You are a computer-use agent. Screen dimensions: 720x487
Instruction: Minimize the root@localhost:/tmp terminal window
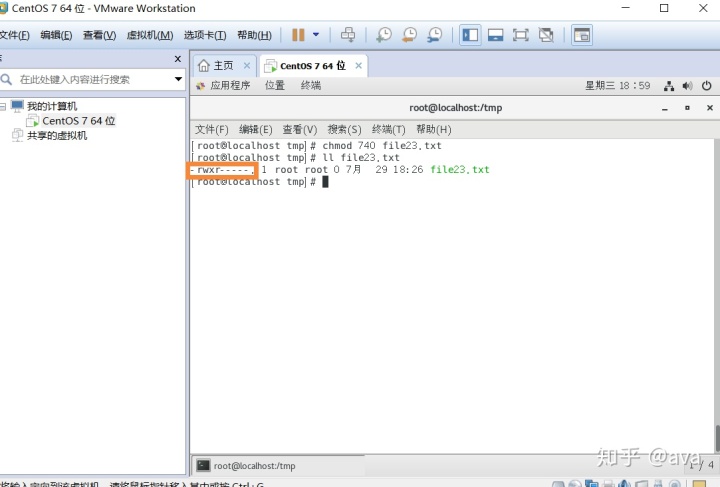(665, 109)
